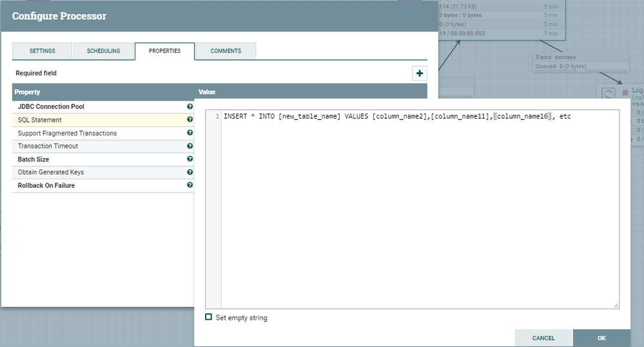
Task: Click help icon for Rollback On Failure
Action: (190, 185)
